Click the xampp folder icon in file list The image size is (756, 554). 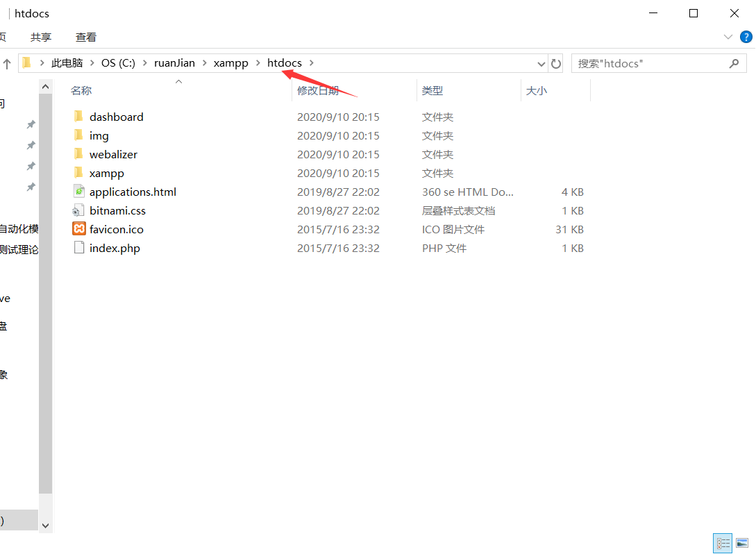[x=78, y=173]
